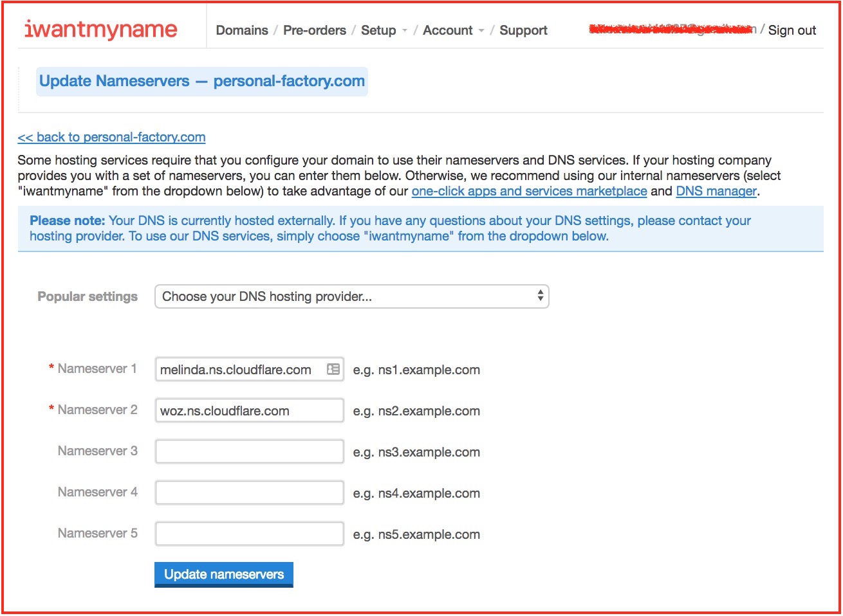This screenshot has height=616, width=843.
Task: Click into the empty Nameserver 4 field
Action: [x=250, y=493]
